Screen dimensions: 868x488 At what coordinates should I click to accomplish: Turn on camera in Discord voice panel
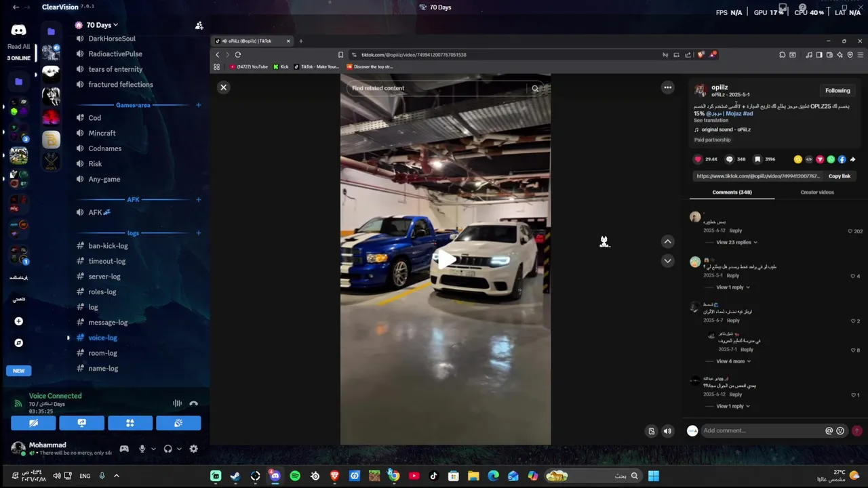pyautogui.click(x=33, y=423)
